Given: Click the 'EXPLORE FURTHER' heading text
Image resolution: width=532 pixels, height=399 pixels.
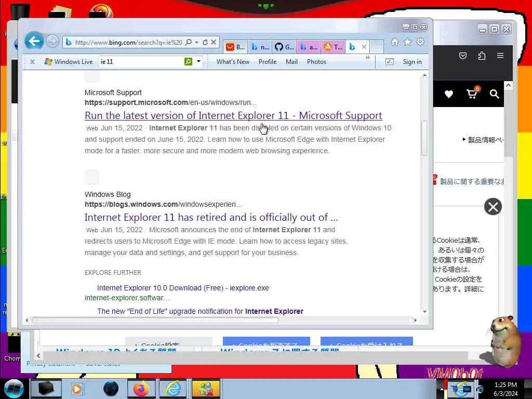Looking at the screenshot, I should point(113,272).
